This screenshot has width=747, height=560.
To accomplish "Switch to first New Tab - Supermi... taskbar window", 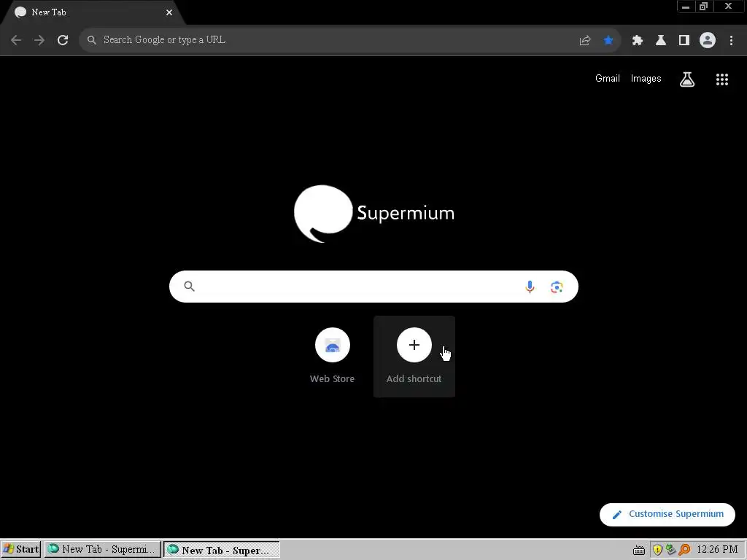I will pyautogui.click(x=102, y=550).
